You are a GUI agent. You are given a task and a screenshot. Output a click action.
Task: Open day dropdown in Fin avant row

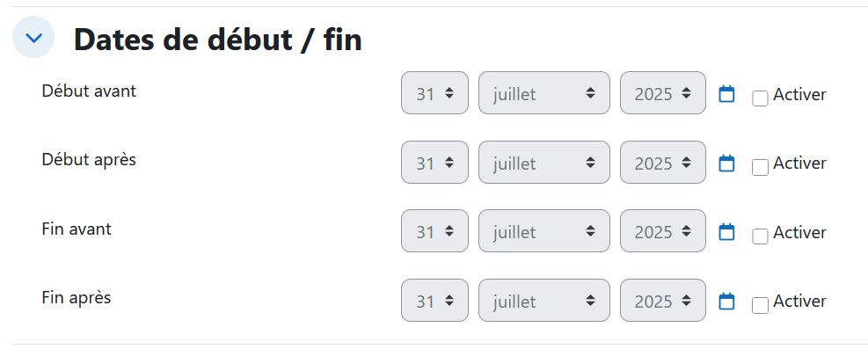(x=434, y=231)
